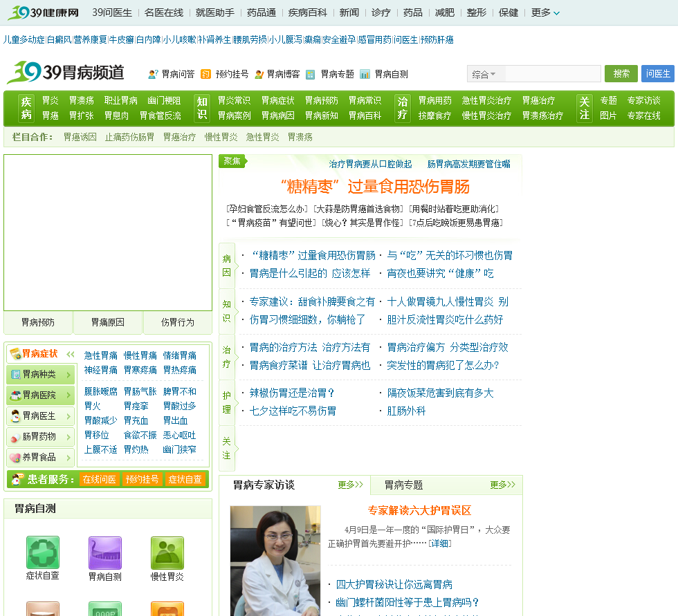Image resolution: width=678 pixels, height=616 pixels.
Task: Click the 胃病症状 sidebar icon
Action: pyautogui.click(x=15, y=354)
